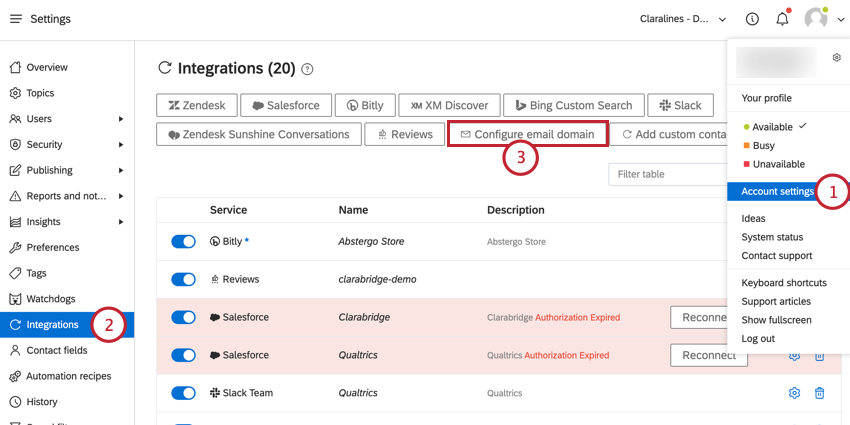Add a Bing Custom Search integration

point(574,105)
